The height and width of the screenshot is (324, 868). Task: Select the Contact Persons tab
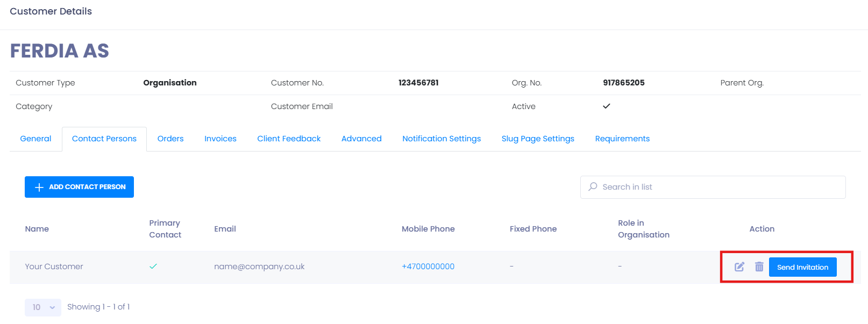(104, 139)
